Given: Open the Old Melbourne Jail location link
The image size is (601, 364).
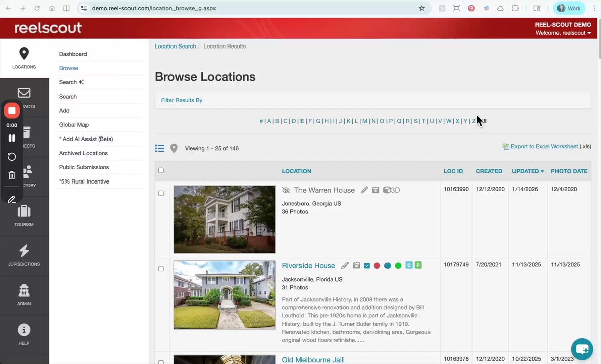Looking at the screenshot, I should (313, 360).
